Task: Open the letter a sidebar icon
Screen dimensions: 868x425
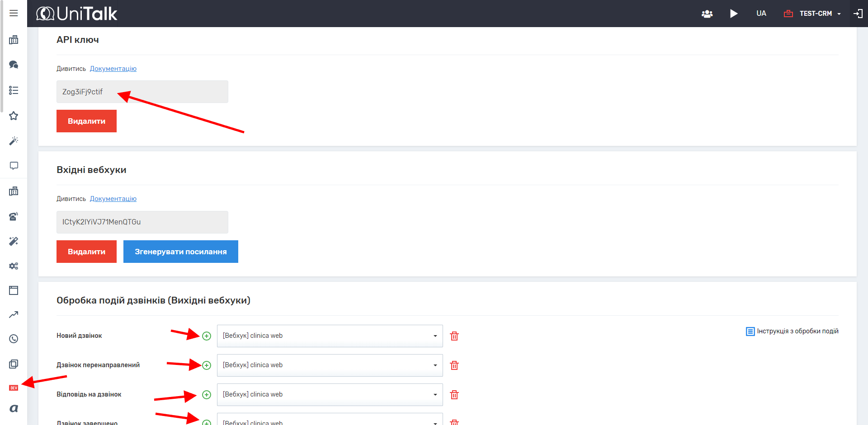Action: (14, 408)
